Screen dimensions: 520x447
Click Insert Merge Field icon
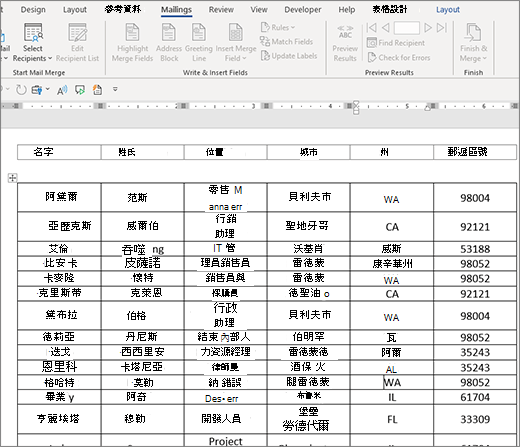[236, 33]
